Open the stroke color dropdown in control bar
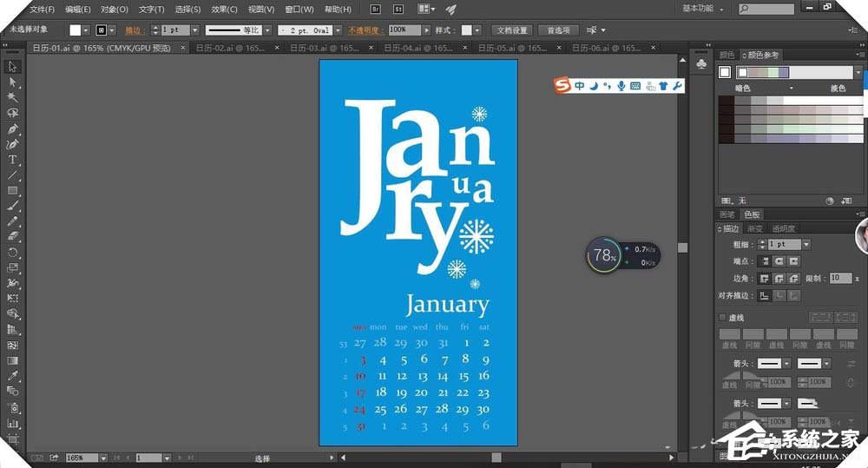The image size is (868, 468). [x=112, y=30]
